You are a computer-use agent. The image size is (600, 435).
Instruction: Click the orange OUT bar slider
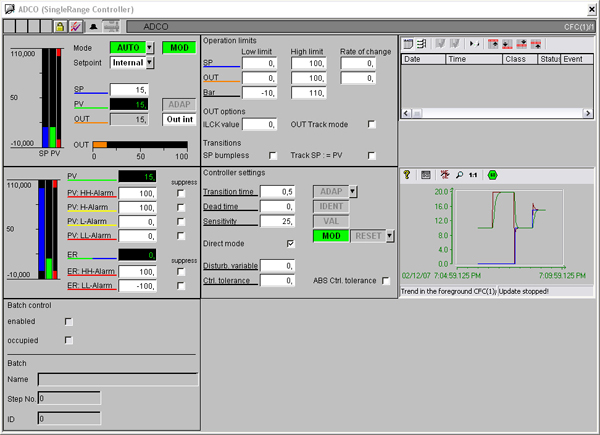click(100, 144)
